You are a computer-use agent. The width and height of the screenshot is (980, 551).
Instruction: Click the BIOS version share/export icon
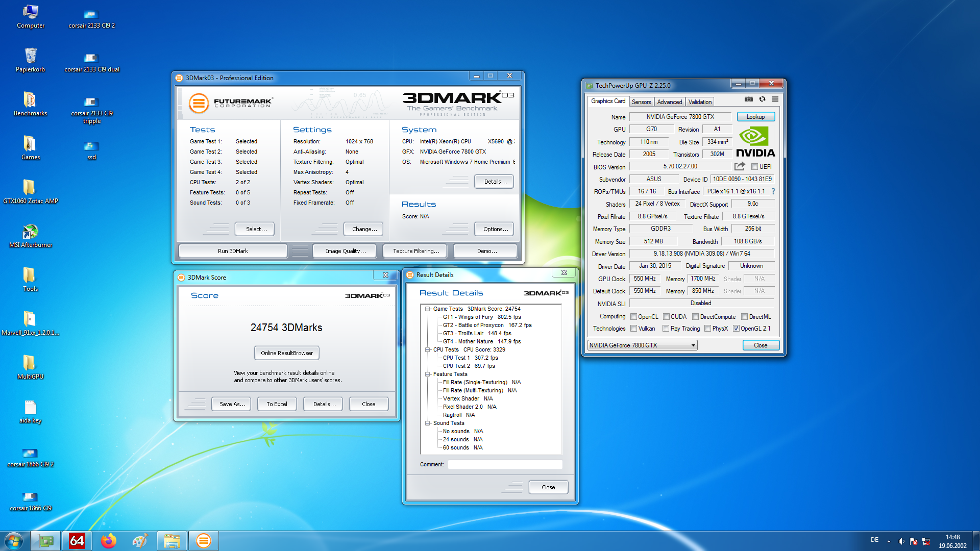[739, 166]
